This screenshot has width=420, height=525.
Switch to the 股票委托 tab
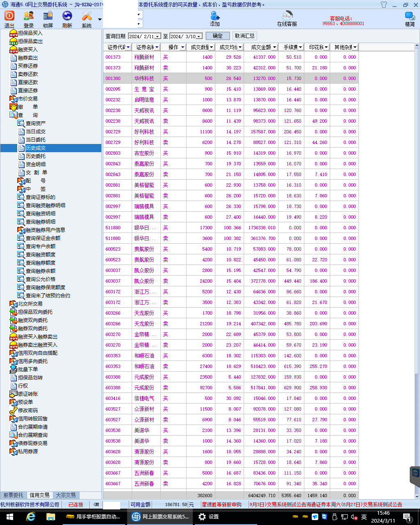click(x=14, y=495)
